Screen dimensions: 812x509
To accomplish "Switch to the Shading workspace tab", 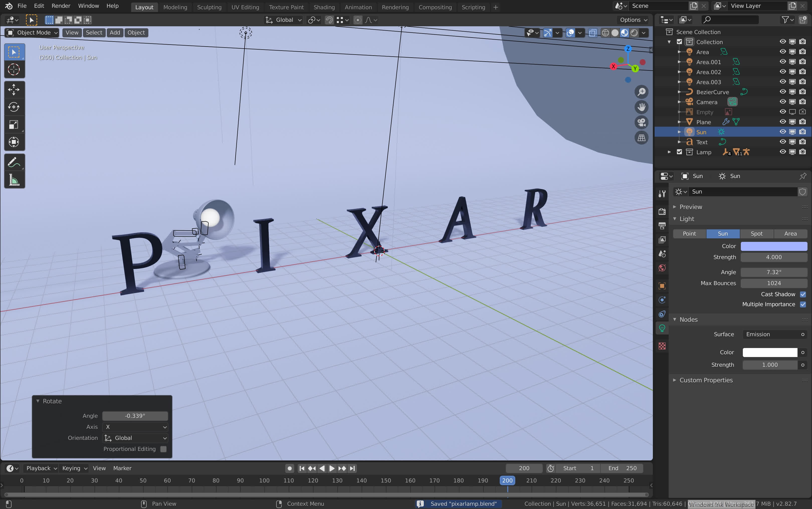I will (x=324, y=7).
